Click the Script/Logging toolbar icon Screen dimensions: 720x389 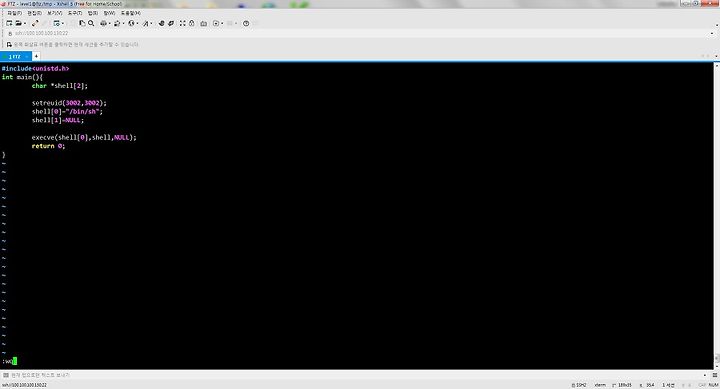click(216, 23)
